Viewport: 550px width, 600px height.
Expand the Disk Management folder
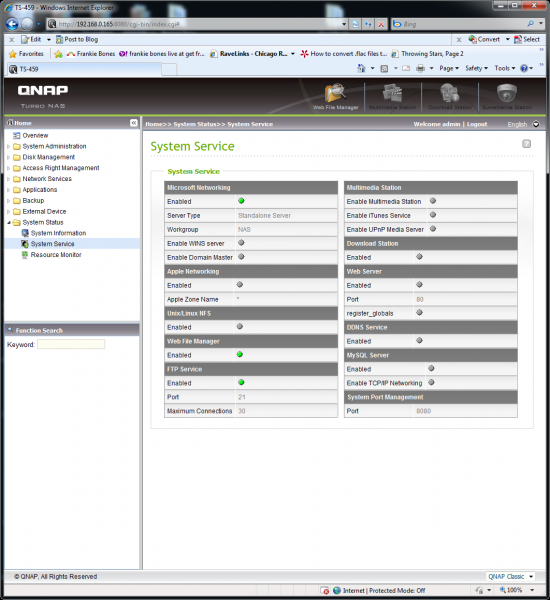[8, 157]
